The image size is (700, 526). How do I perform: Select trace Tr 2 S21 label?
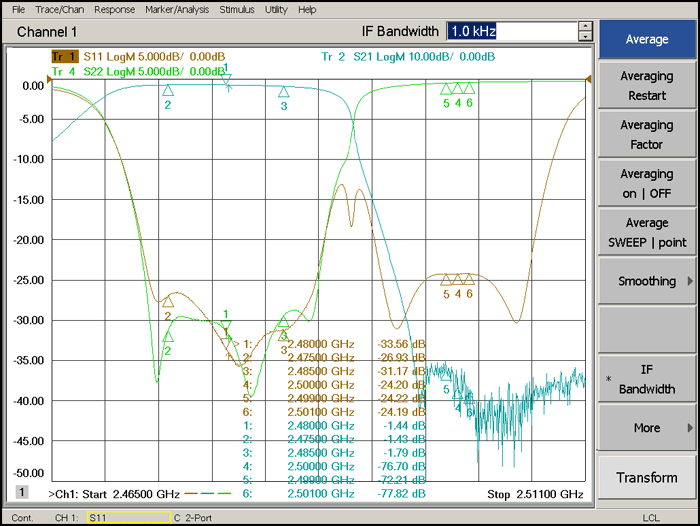(x=408, y=57)
